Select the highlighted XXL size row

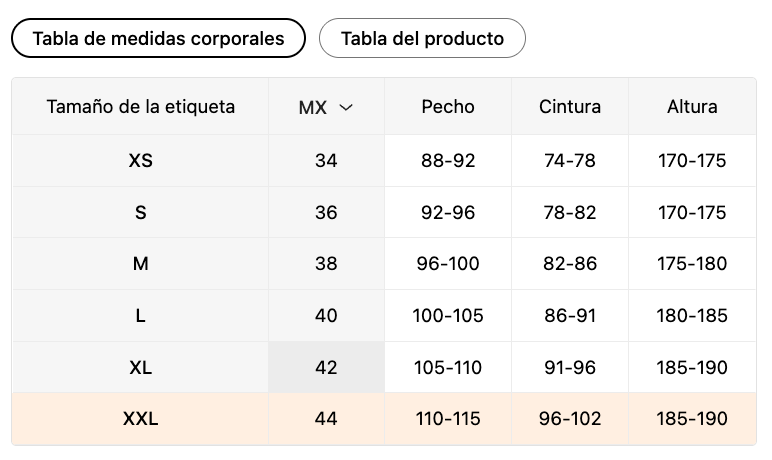[x=141, y=419]
